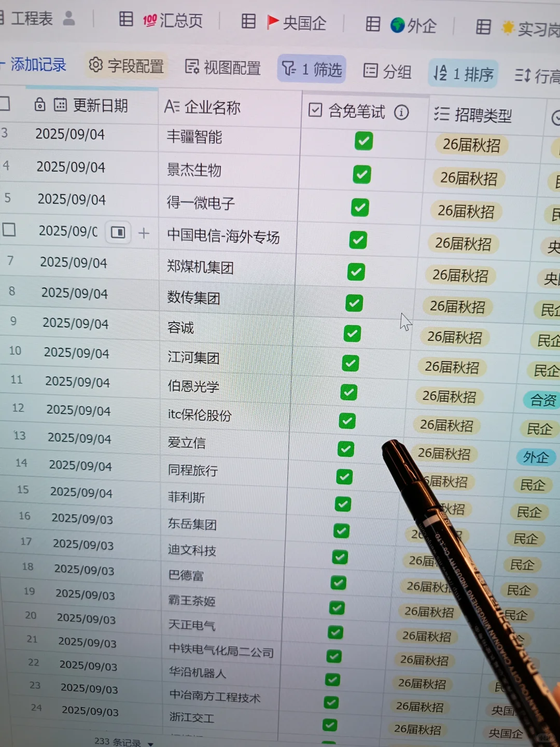Open the 行高 row height setting

point(537,76)
